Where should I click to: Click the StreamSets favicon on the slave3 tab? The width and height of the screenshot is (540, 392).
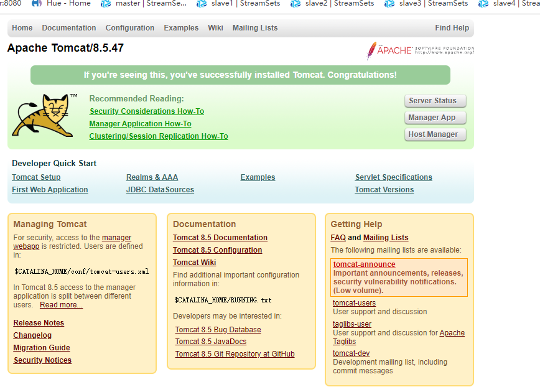click(x=389, y=4)
